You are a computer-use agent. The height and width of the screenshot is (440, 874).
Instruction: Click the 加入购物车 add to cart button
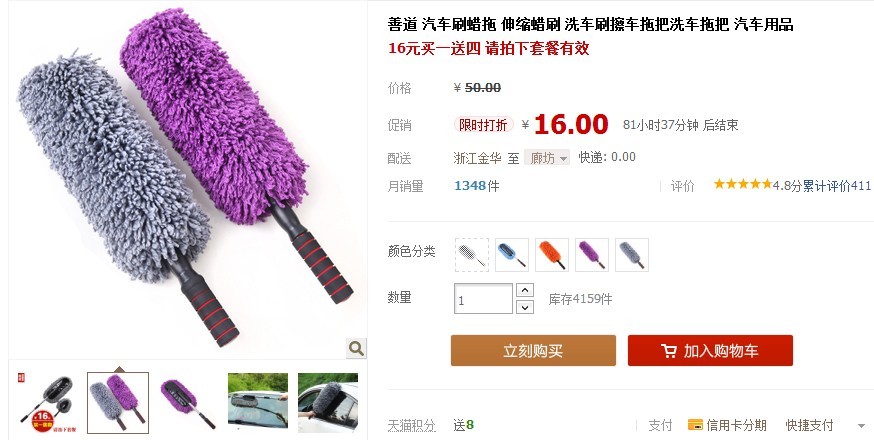tap(710, 351)
